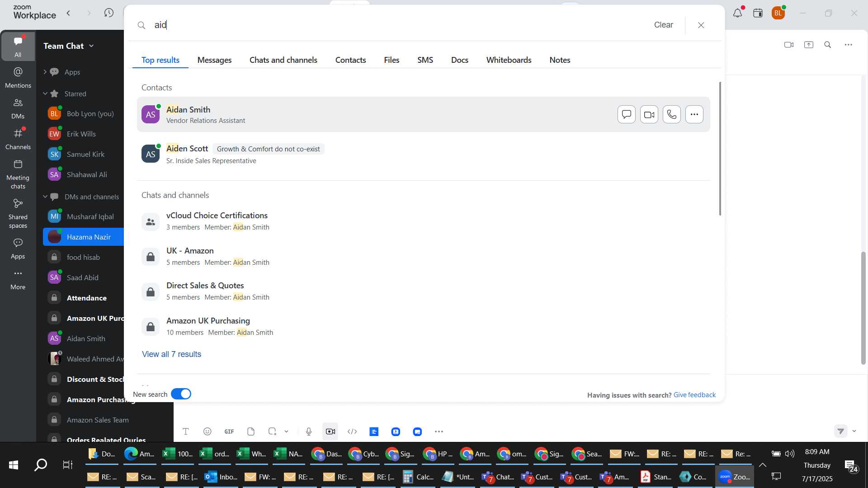Open chat with Aidan Smith result
868x488 pixels.
(x=626, y=114)
